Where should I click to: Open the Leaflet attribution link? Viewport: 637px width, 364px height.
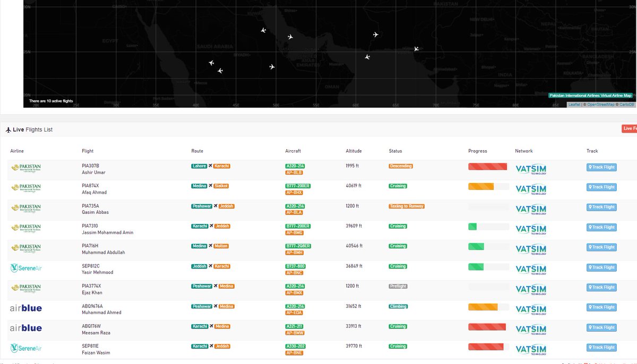pos(574,105)
